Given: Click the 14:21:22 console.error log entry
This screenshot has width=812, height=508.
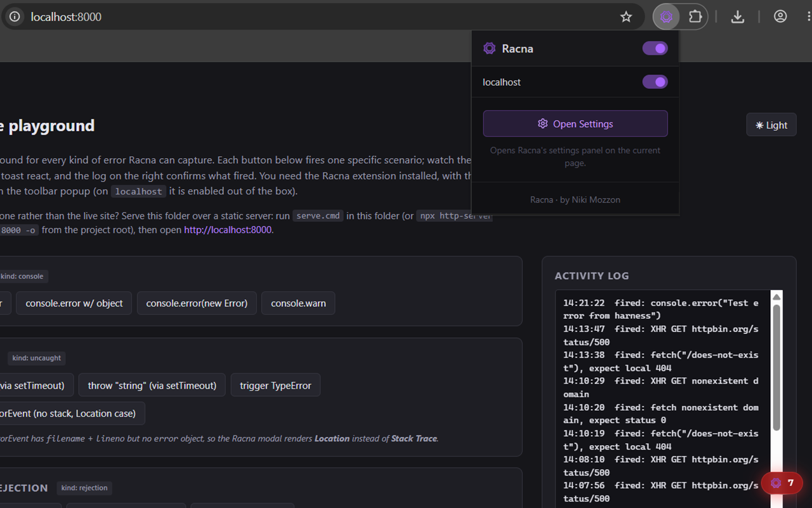Looking at the screenshot, I should click(x=660, y=310).
